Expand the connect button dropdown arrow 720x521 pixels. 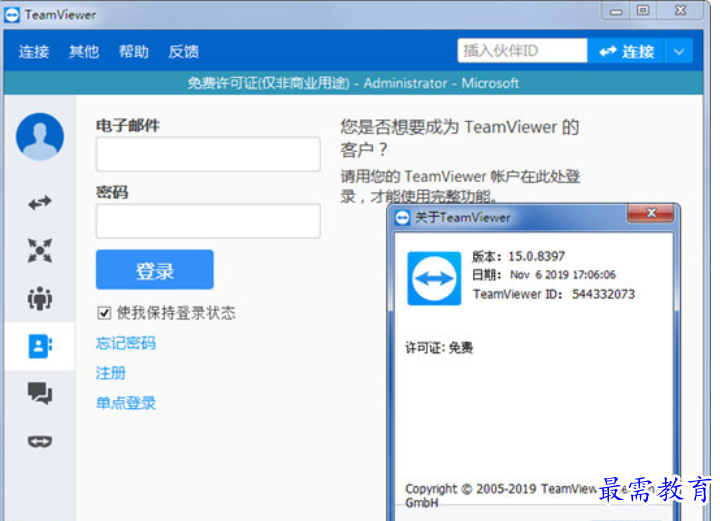click(679, 51)
